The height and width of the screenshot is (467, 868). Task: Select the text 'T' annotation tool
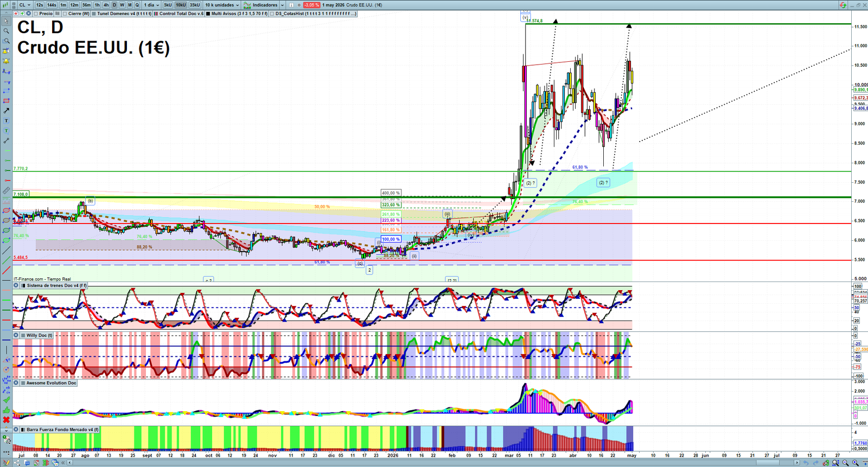[x=6, y=120]
